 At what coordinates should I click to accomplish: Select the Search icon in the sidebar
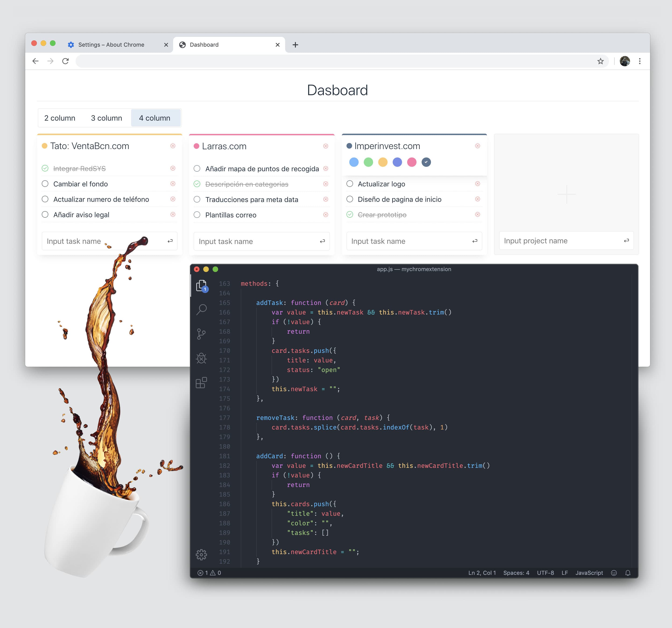coord(201,310)
